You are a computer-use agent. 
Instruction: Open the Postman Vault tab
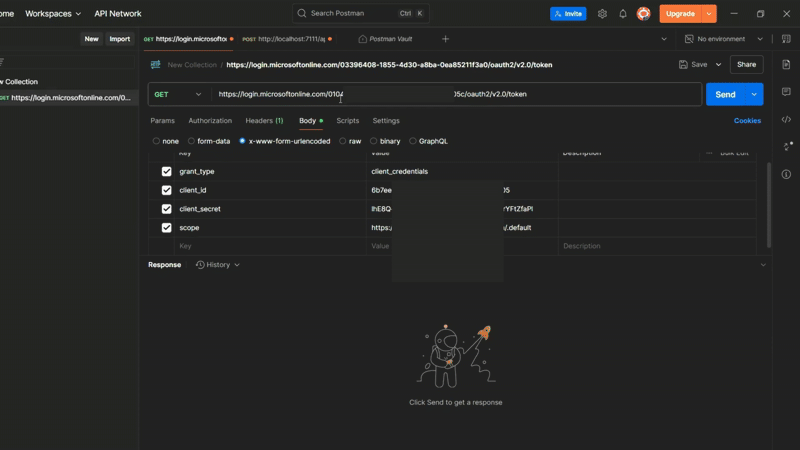point(386,39)
